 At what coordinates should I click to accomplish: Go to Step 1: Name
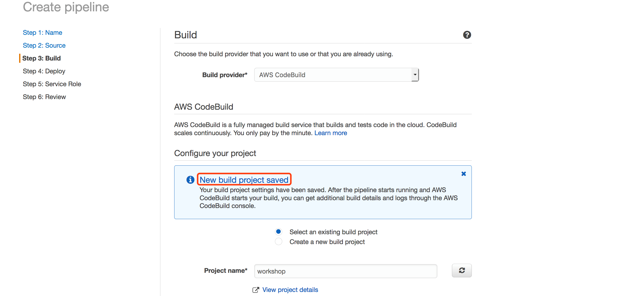click(x=42, y=33)
